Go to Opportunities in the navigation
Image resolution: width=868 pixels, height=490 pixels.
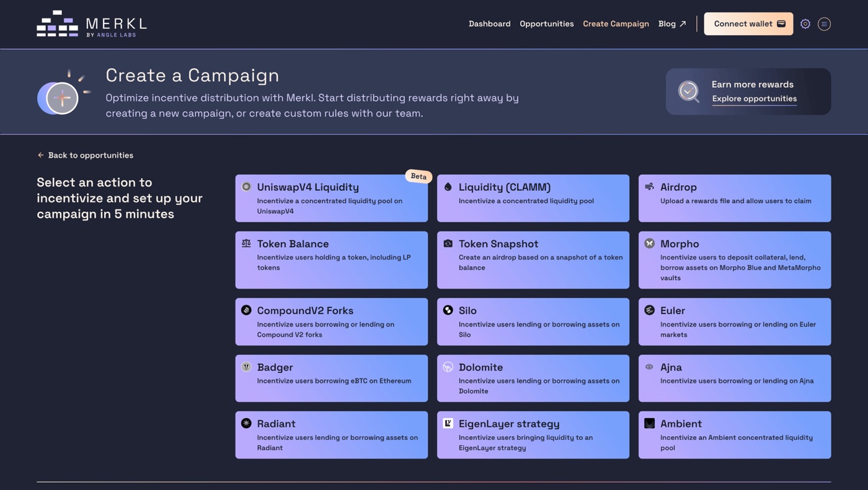546,24
